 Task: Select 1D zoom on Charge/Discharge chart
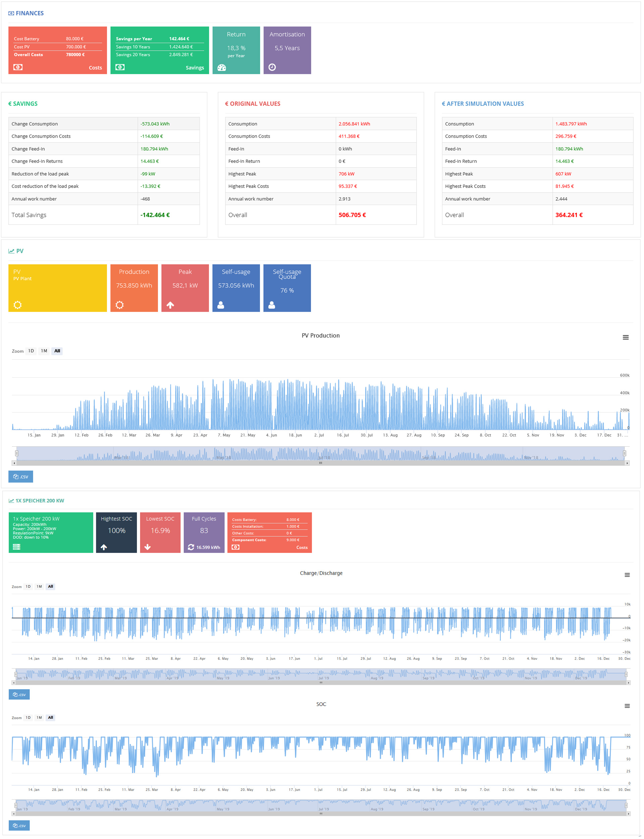click(28, 586)
